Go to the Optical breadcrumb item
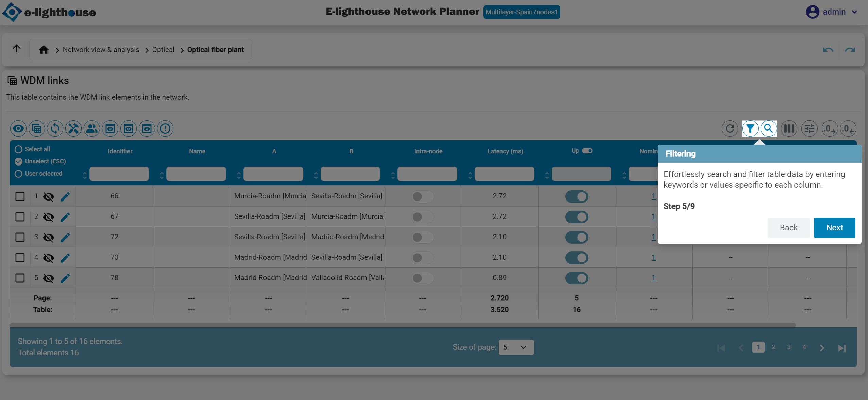The height and width of the screenshot is (400, 868). coord(163,50)
